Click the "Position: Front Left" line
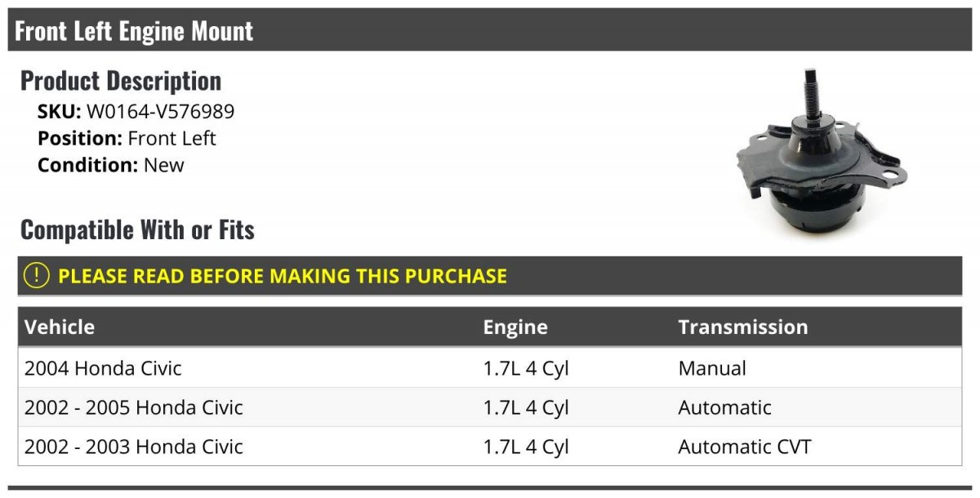The height and width of the screenshot is (498, 980). [127, 138]
